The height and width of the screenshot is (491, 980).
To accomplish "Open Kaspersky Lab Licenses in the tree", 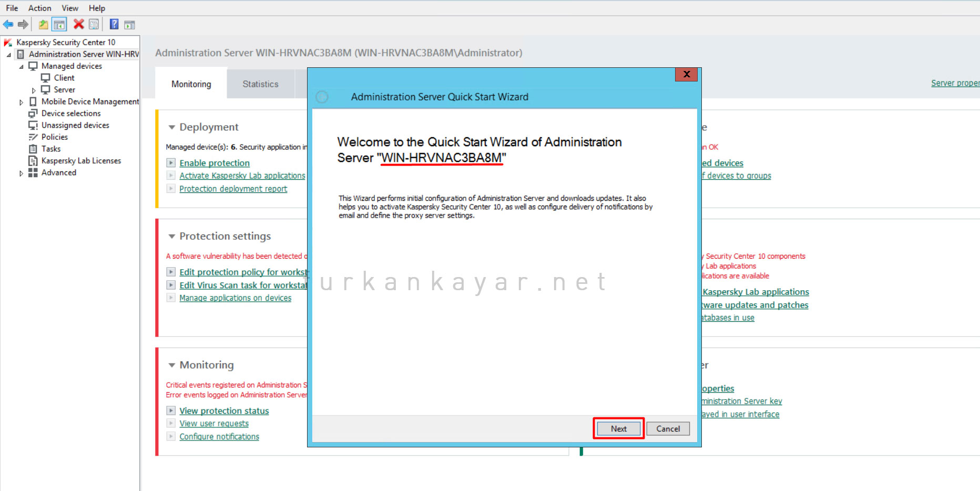I will (81, 160).
